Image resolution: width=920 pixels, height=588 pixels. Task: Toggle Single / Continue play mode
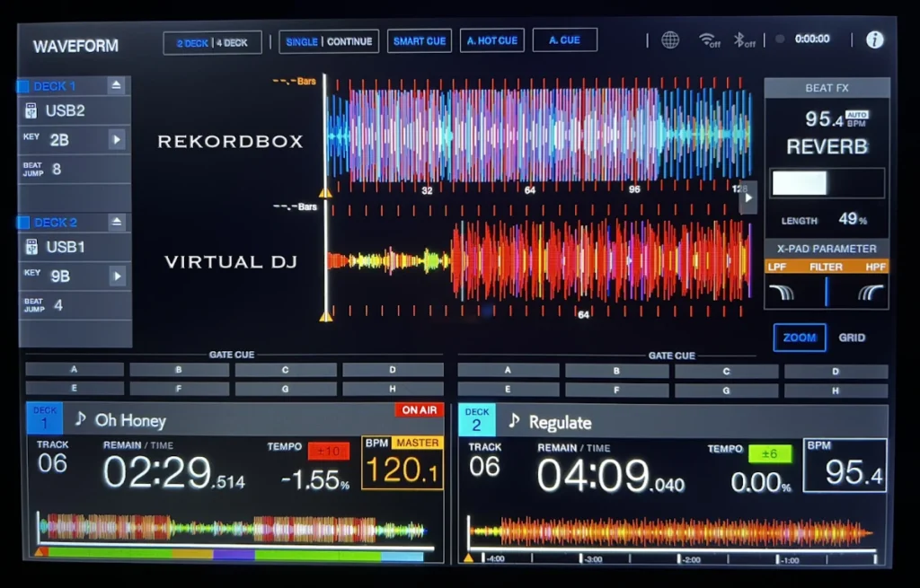point(329,41)
